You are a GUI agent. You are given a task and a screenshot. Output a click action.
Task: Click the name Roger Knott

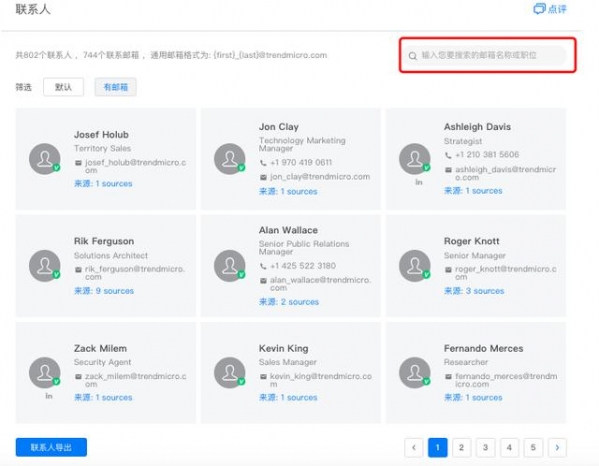click(x=472, y=241)
